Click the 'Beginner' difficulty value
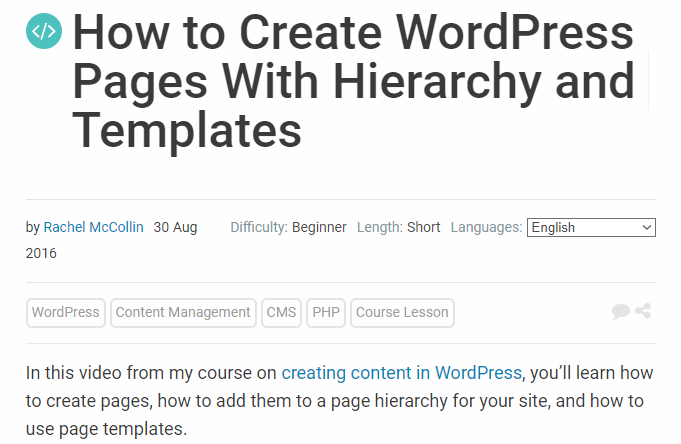The image size is (681, 444). coord(319,227)
